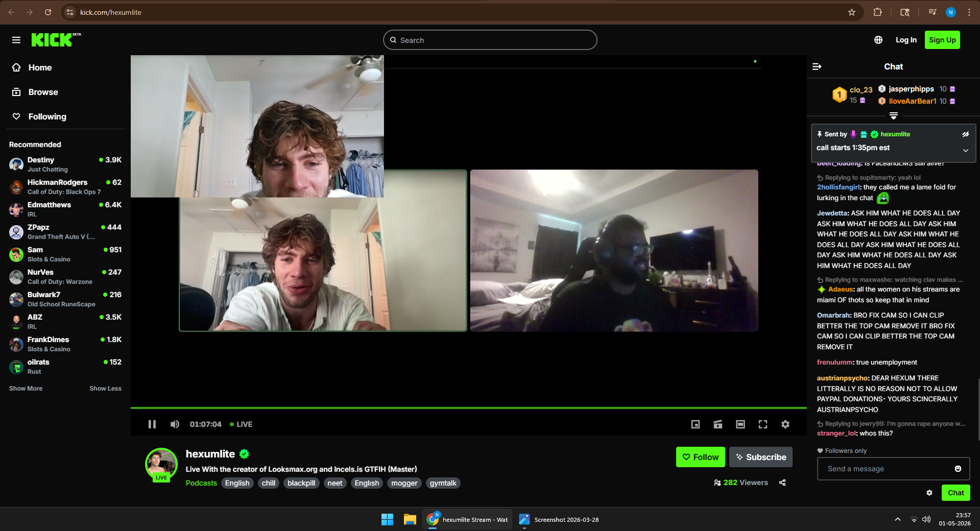The height and width of the screenshot is (531, 980).
Task: Click hexumlite name in pinned message
Action: coord(895,134)
